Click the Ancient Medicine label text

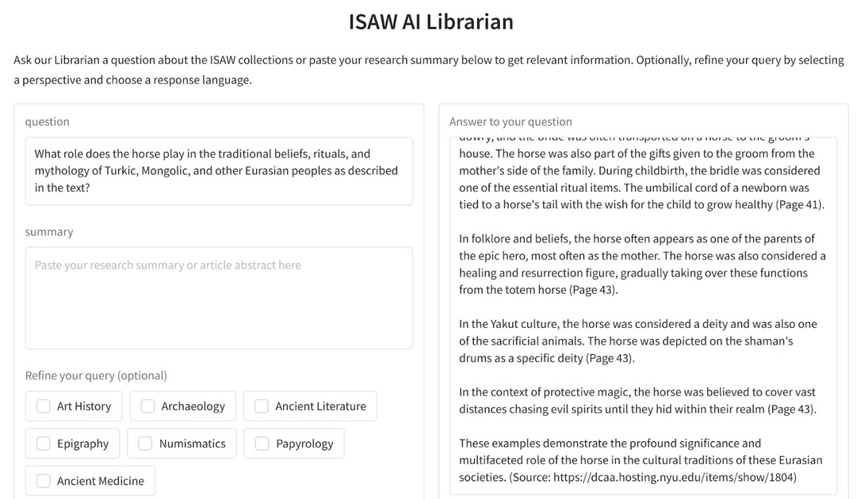(x=100, y=481)
